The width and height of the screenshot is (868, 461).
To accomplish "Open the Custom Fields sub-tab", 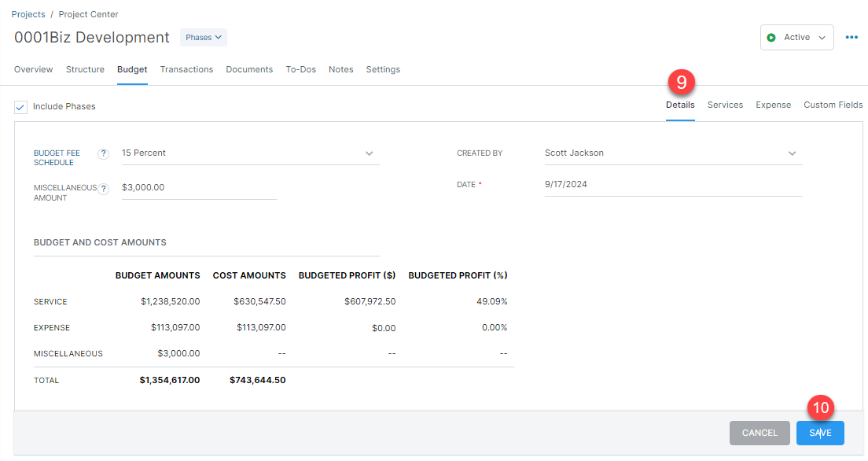I will (833, 105).
